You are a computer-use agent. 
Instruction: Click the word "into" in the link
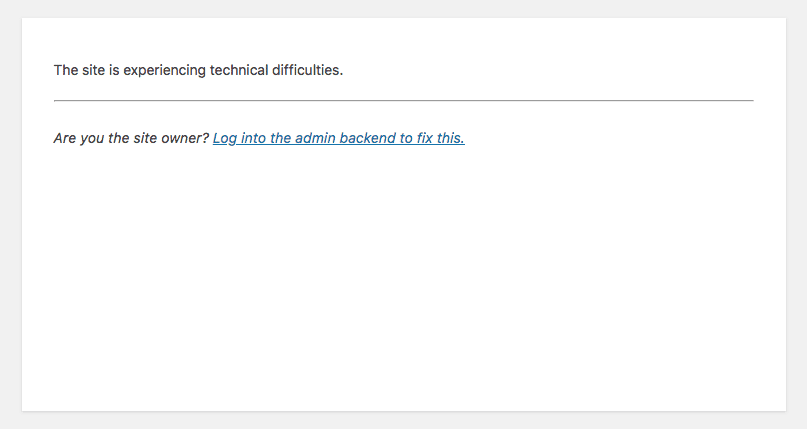coord(255,138)
